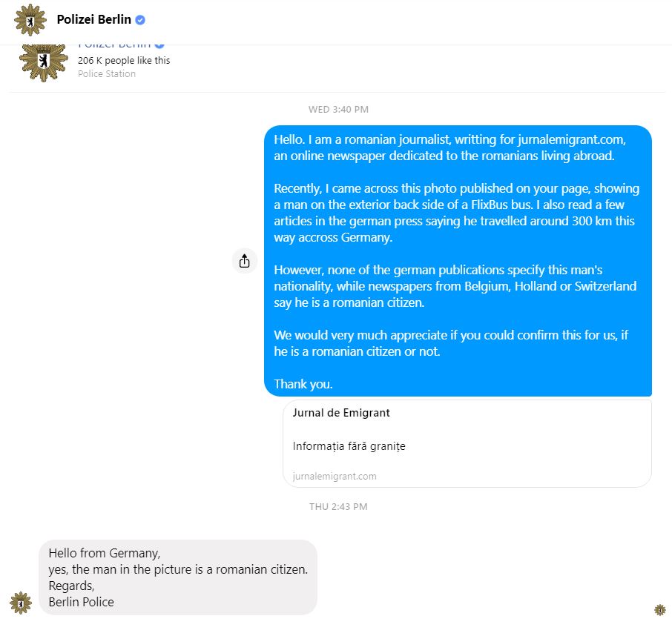Click the sender avatar beside the reply

21,603
